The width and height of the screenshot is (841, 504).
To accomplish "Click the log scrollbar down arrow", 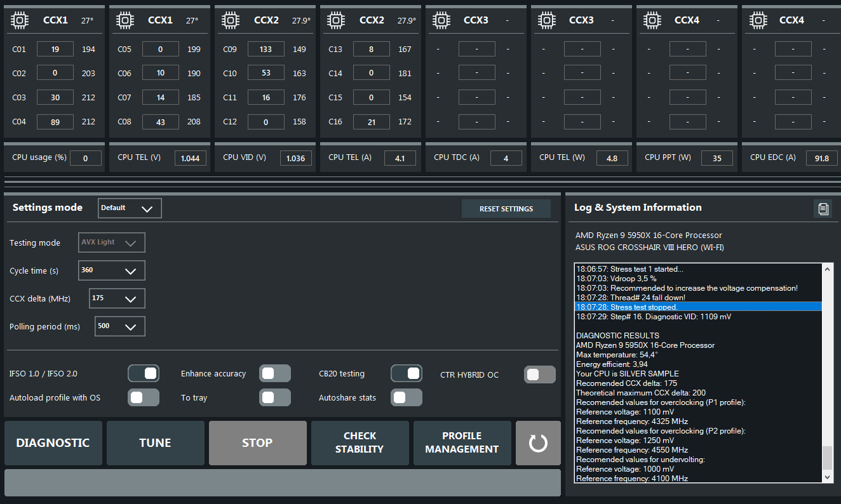I will (x=827, y=477).
